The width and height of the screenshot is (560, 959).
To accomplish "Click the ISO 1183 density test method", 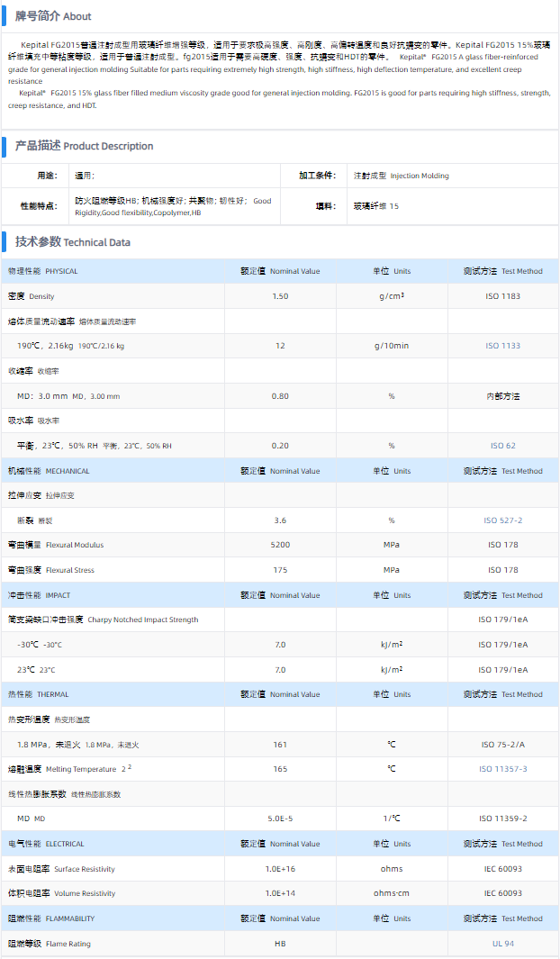I will point(502,296).
